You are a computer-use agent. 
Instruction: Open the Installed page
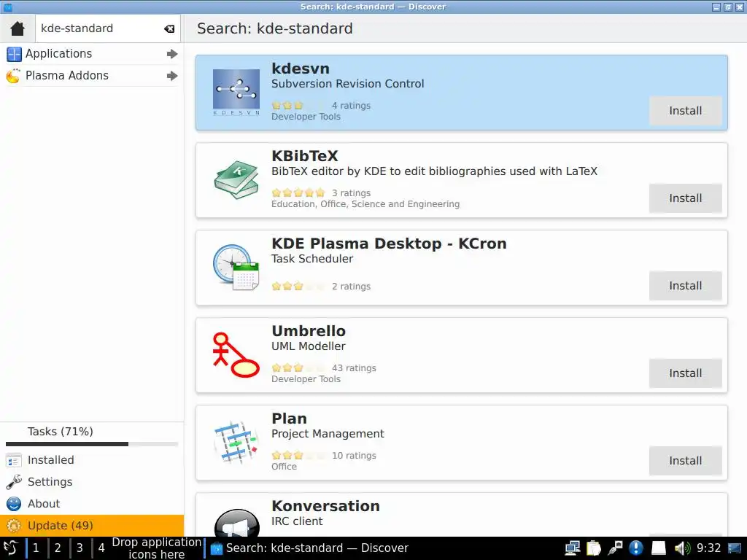point(92,460)
